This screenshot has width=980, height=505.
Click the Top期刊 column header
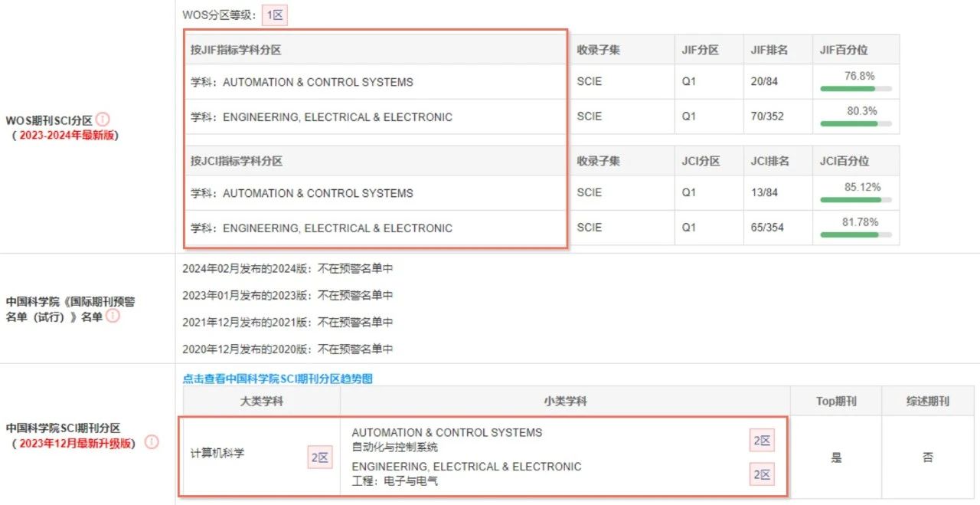pyautogui.click(x=836, y=401)
